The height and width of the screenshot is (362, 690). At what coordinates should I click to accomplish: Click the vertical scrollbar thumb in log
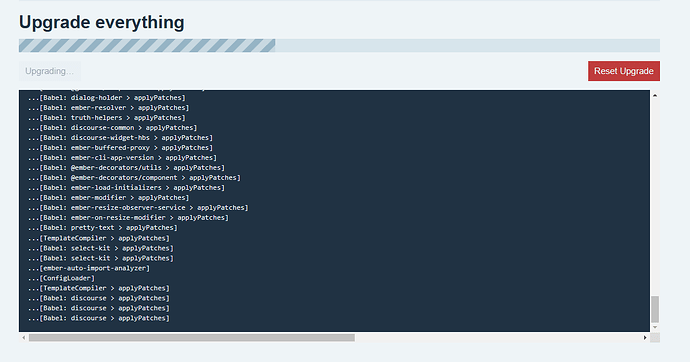click(655, 309)
